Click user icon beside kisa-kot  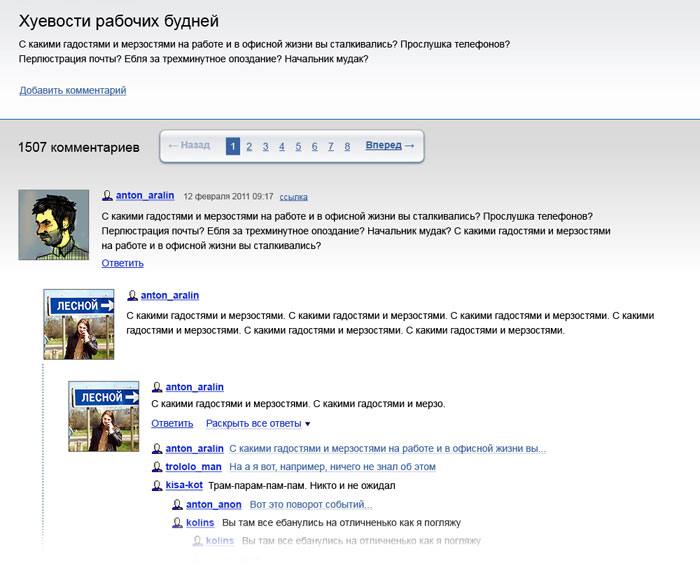156,485
